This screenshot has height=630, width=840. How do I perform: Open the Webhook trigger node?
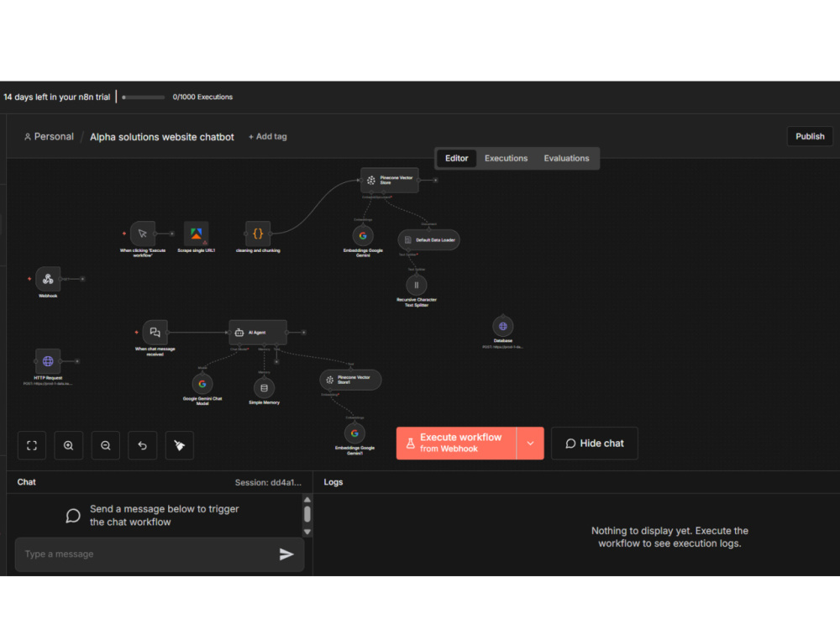pos(48,279)
